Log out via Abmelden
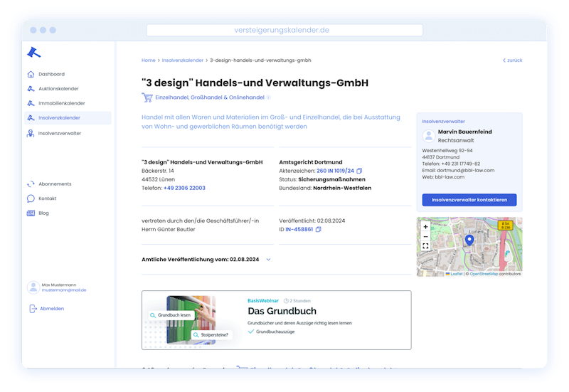 tap(51, 309)
